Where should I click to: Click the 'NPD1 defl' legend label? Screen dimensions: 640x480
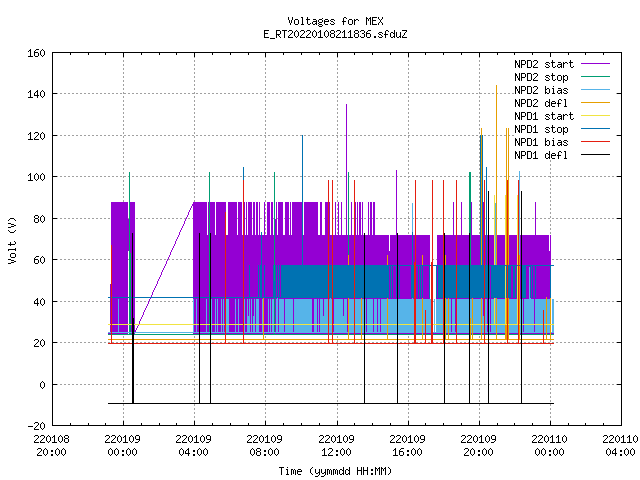coord(541,155)
